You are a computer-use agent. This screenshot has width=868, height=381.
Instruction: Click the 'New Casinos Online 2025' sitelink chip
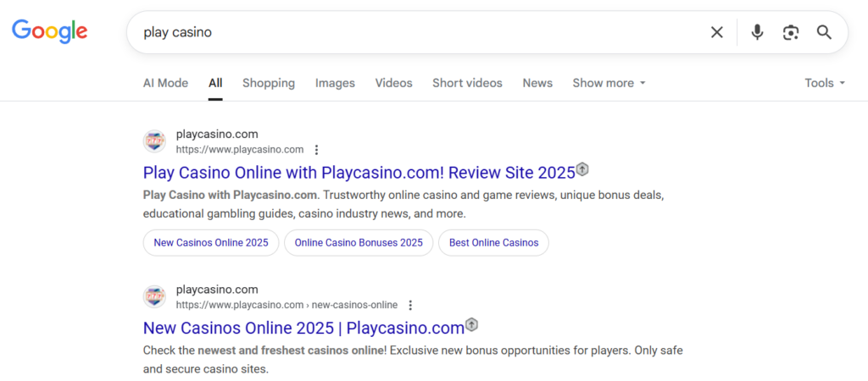coord(211,243)
